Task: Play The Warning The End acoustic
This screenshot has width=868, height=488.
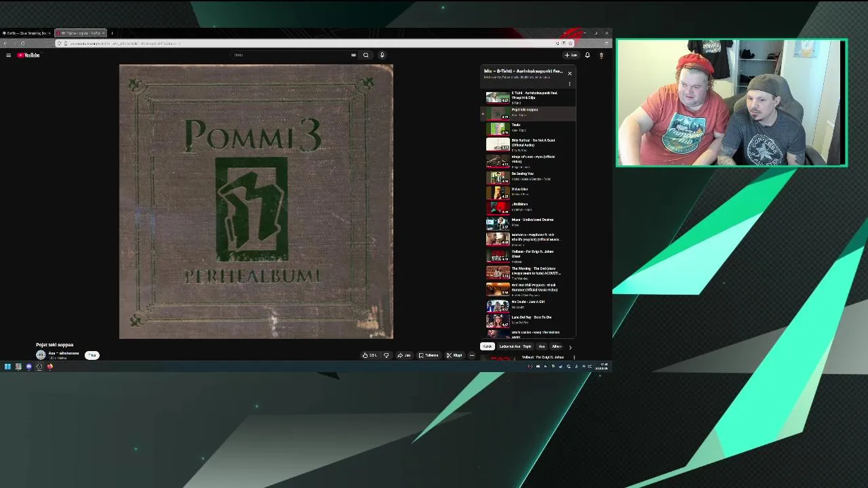Action: tap(528, 273)
